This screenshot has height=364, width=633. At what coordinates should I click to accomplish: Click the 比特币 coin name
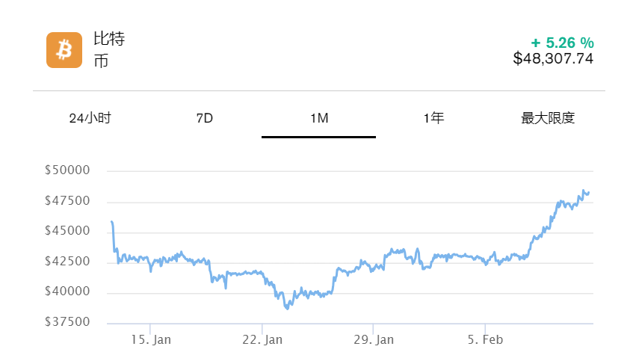pyautogui.click(x=109, y=49)
